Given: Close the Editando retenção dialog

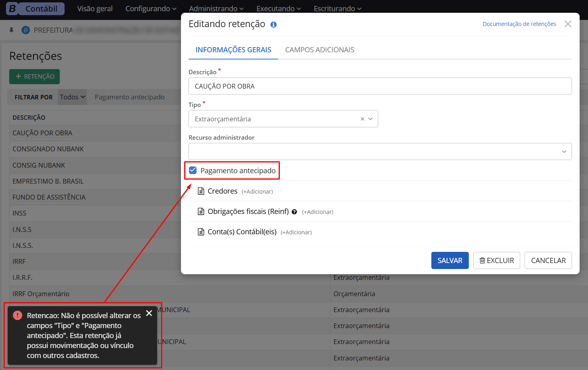Looking at the screenshot, I should click(x=568, y=24).
